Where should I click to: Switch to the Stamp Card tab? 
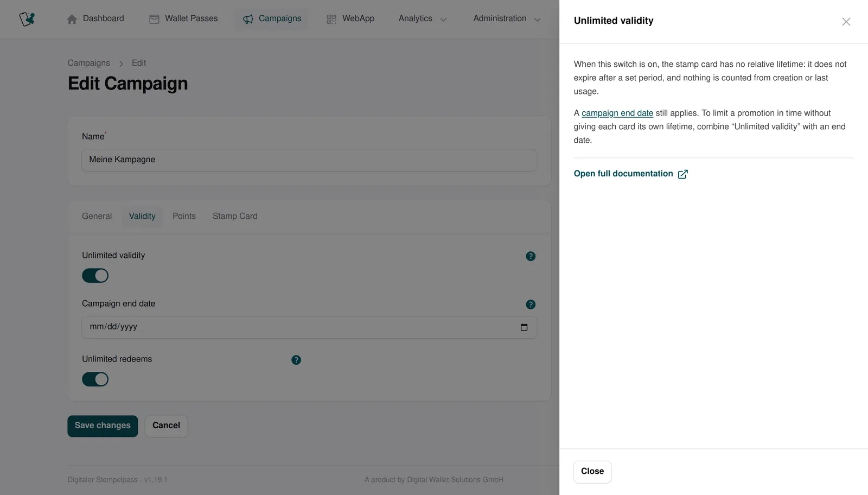pos(235,216)
